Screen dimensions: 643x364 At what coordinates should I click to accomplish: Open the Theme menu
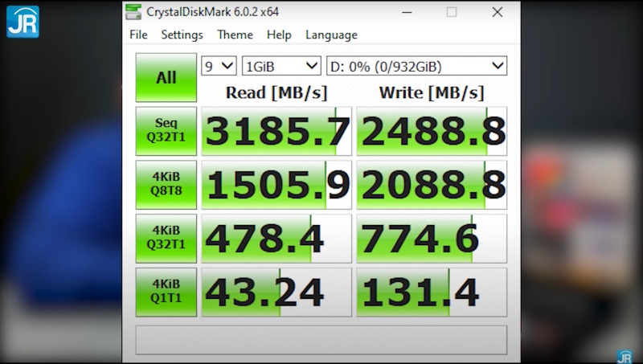235,35
